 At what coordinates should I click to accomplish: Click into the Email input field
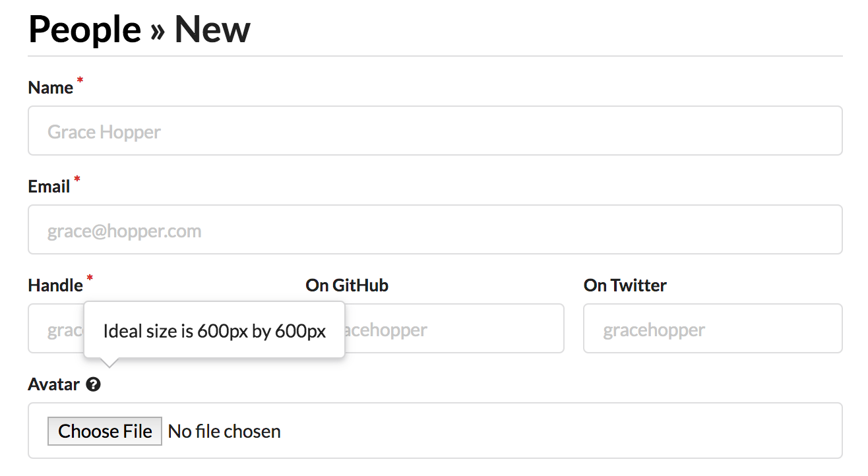click(435, 229)
